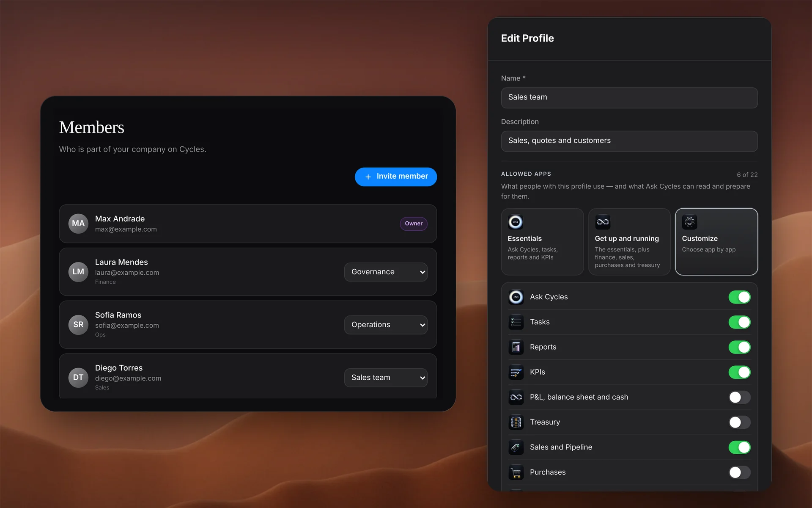The height and width of the screenshot is (508, 812).
Task: Click the Invite member button
Action: 396,177
